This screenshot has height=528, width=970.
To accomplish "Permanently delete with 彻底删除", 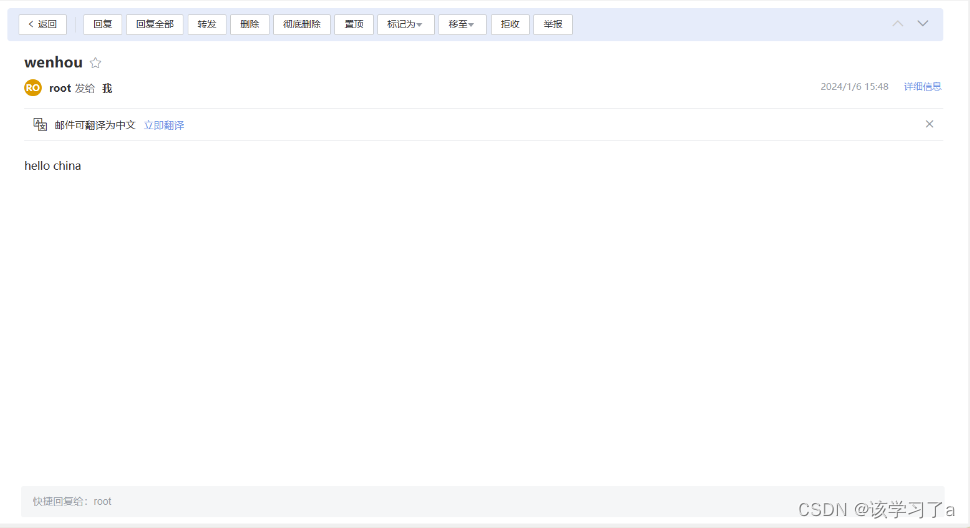I will [x=302, y=24].
